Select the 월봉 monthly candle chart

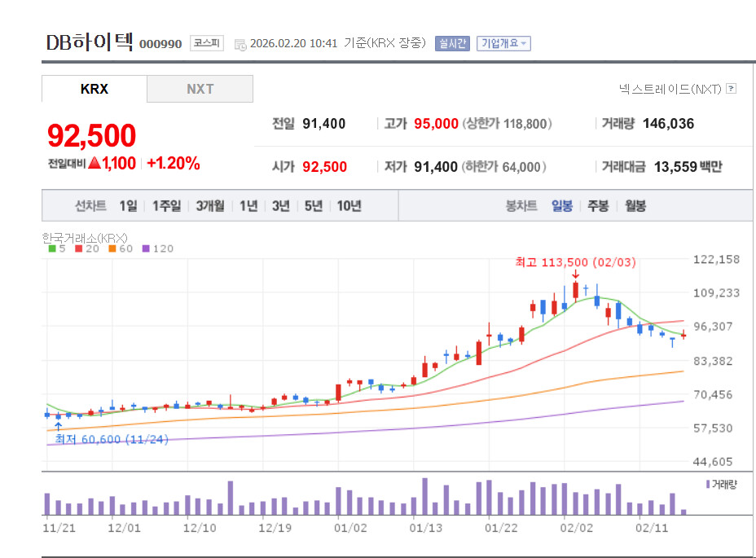coord(635,206)
